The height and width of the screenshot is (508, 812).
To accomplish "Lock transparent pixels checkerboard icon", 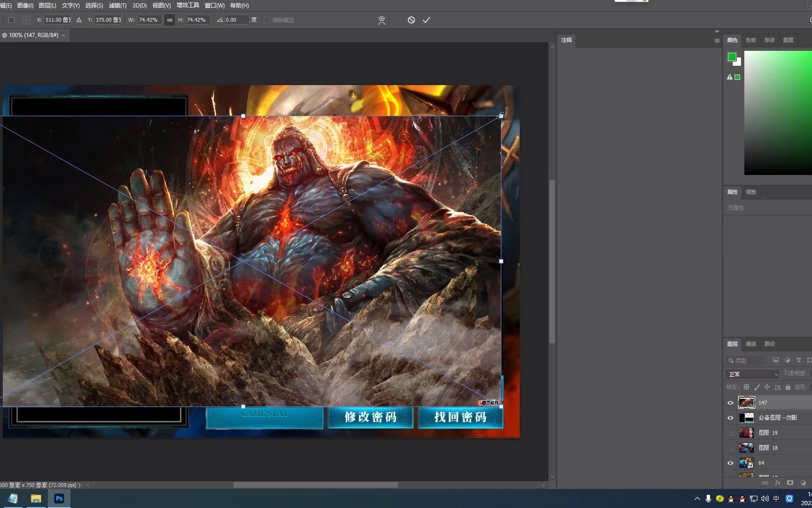I will [x=746, y=387].
